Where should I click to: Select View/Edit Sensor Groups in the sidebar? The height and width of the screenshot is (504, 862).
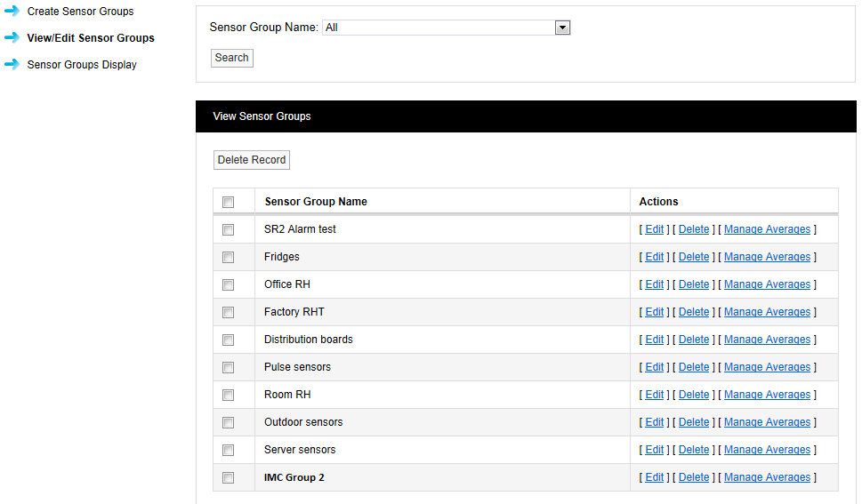tap(91, 38)
